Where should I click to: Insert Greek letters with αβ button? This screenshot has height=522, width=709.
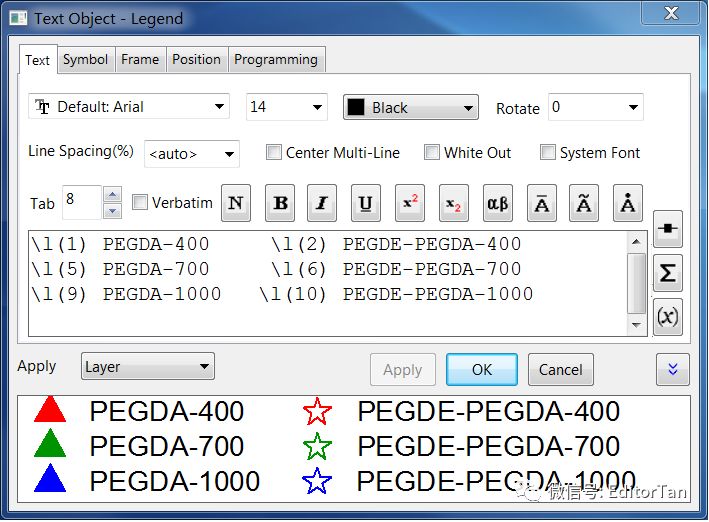click(x=497, y=203)
